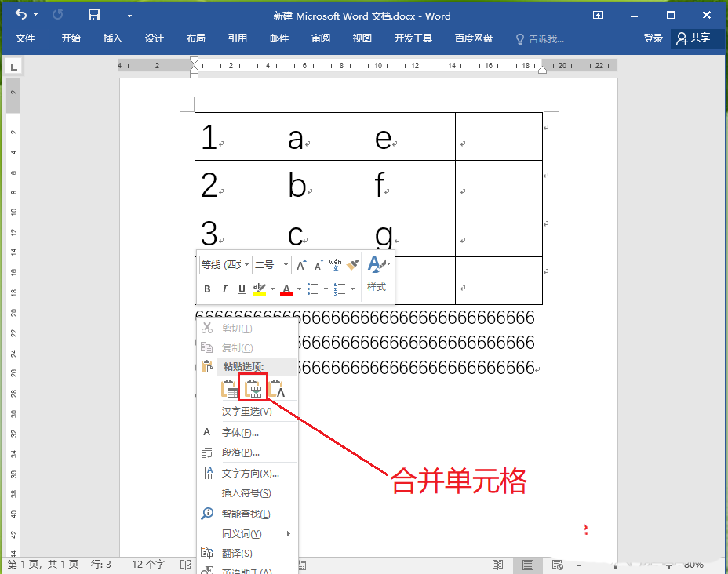Open the 文件 menu tab
This screenshot has width=728, height=574.
tap(25, 38)
